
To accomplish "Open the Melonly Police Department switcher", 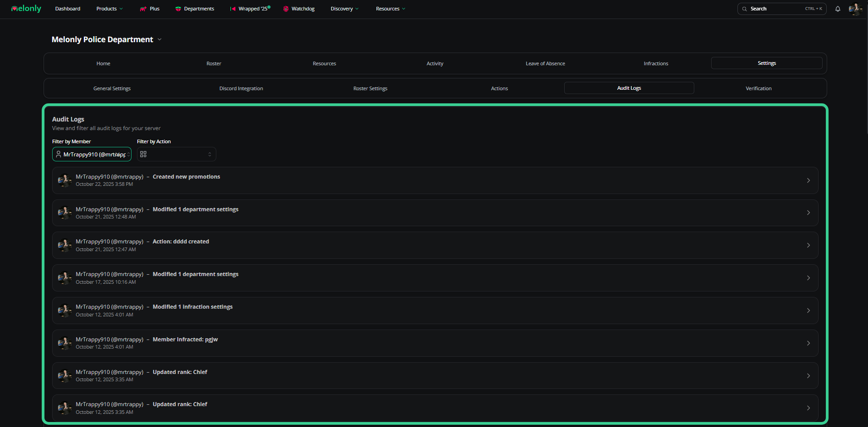I will click(x=107, y=39).
